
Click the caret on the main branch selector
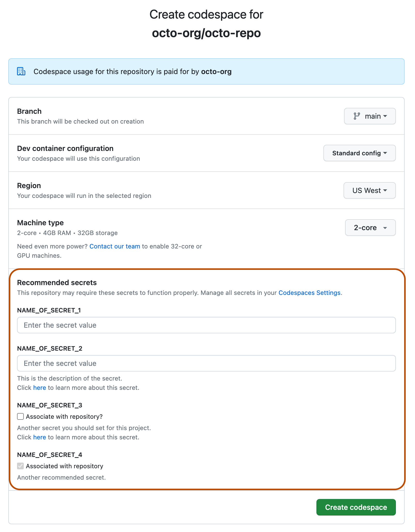coord(385,116)
